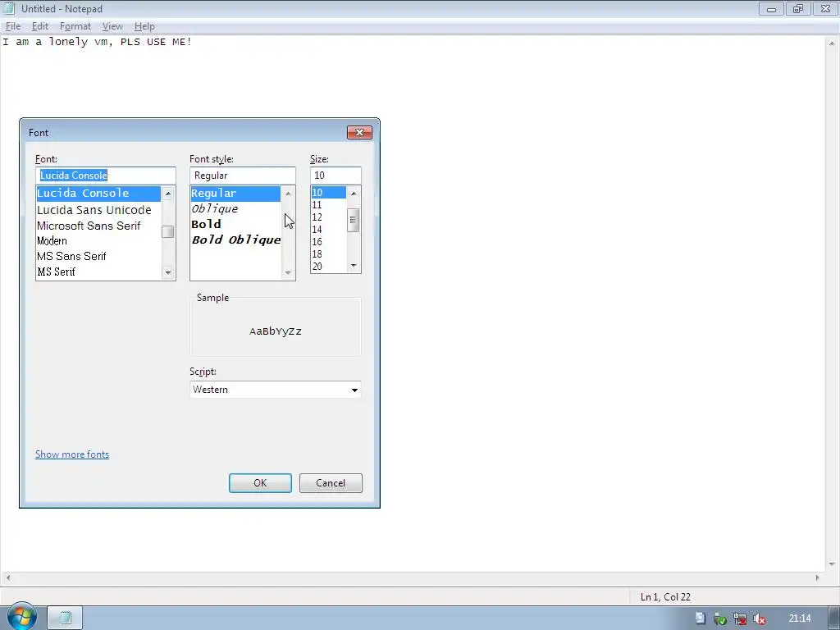The height and width of the screenshot is (630, 840).
Task: Select MS Sans Serif font
Action: [x=98, y=256]
